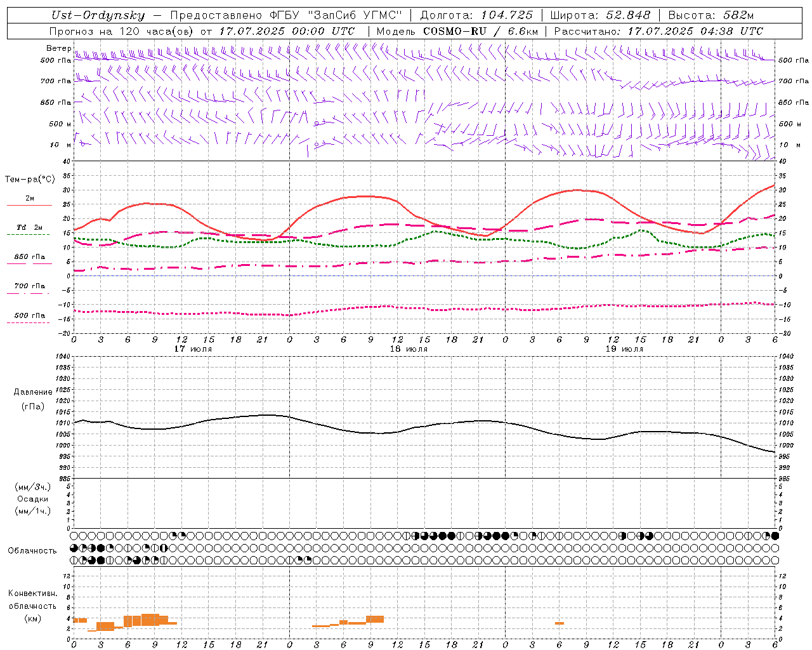Click the small orange convective bar on 19 июля
The height and width of the screenshot is (650, 812).
560,623
